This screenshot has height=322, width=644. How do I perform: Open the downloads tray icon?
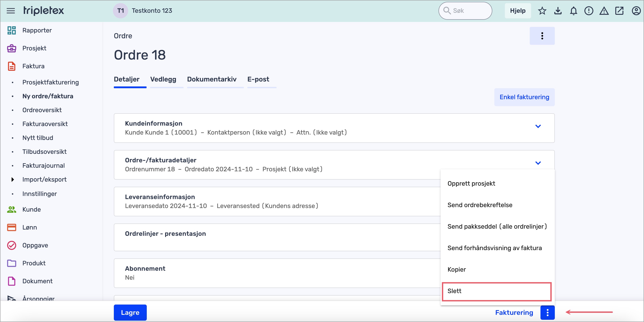coord(558,11)
